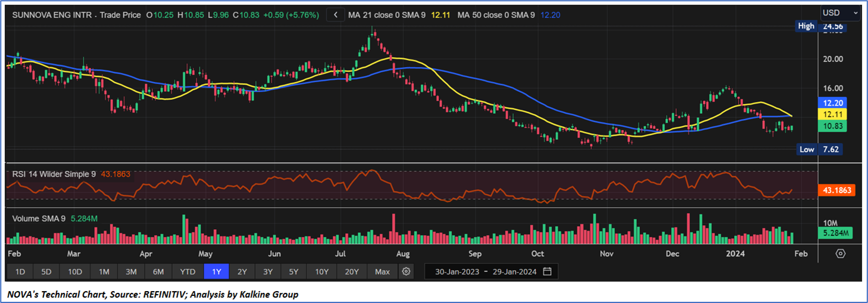
Task: Click the date range 30-Jan-2023 – 29-Jan-2024 field
Action: point(491,271)
